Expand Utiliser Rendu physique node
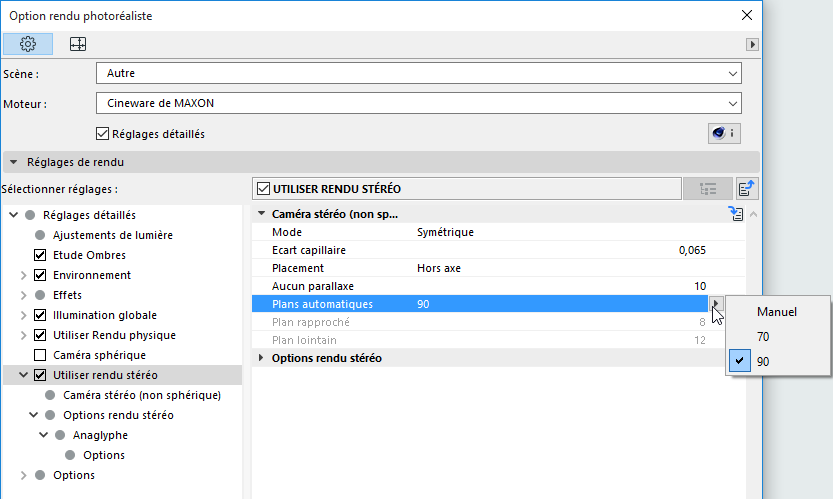This screenshot has width=833, height=499. pos(23,335)
